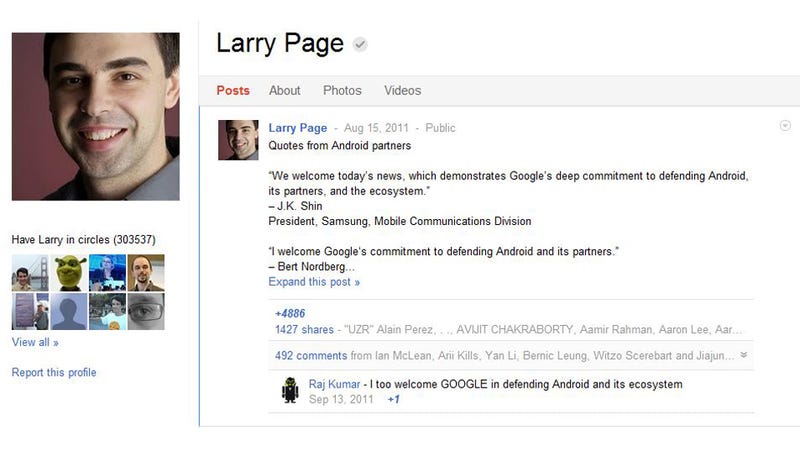Open the blue stage-photo circle member
This screenshot has height=450, width=800.
pyautogui.click(x=108, y=273)
